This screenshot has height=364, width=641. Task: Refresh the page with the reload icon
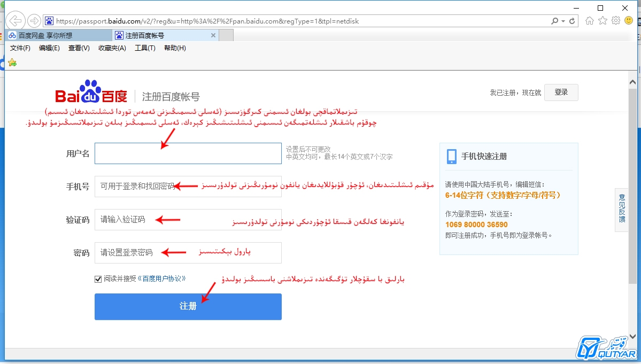tap(572, 21)
